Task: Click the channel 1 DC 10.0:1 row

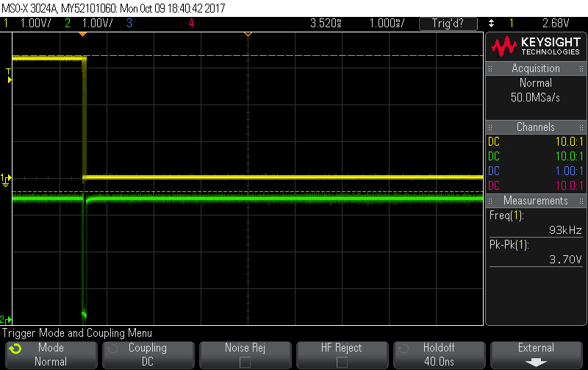Action: 536,141
